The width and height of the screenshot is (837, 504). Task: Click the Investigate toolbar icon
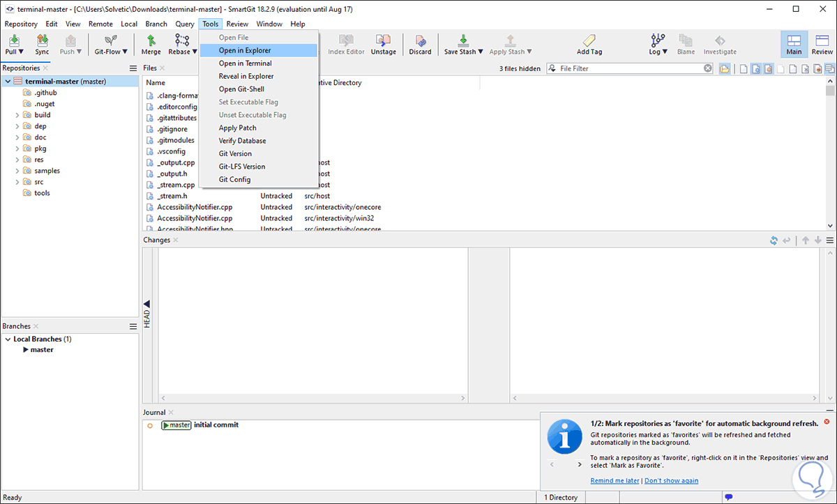(x=720, y=40)
